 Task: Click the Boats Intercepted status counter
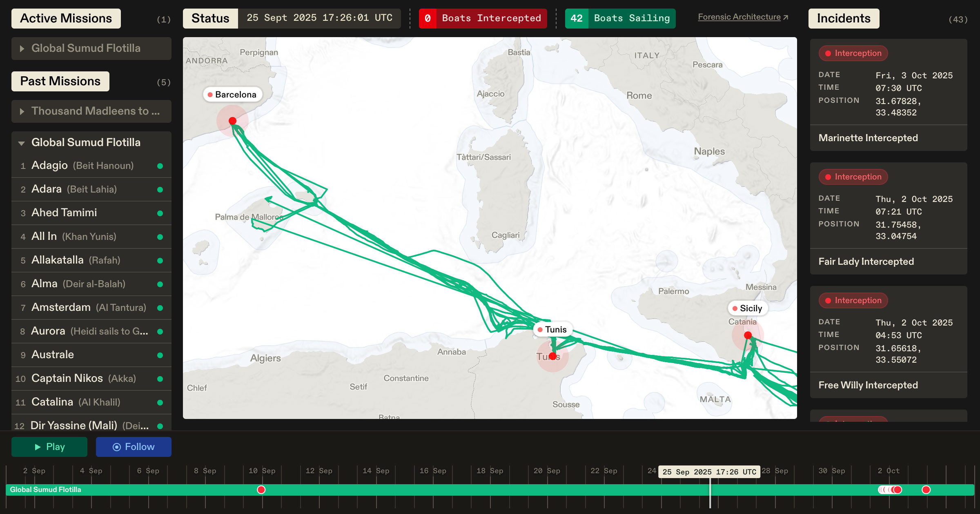point(483,18)
